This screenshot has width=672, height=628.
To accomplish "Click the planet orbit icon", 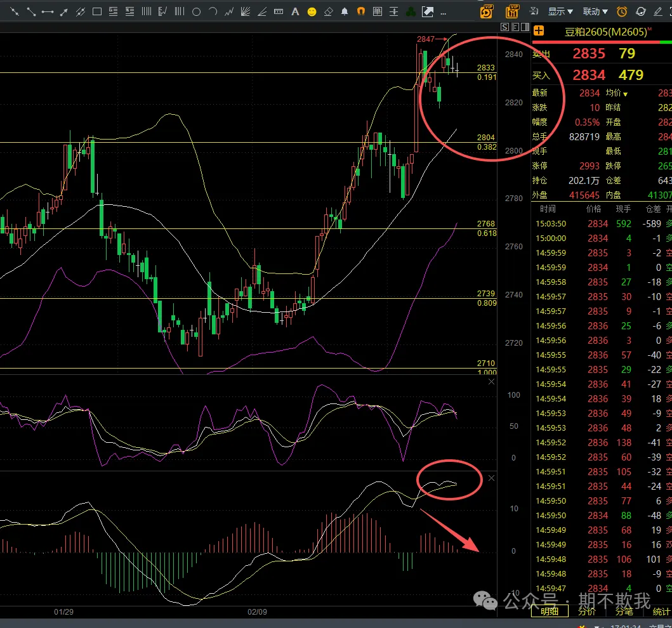I will click(x=641, y=12).
